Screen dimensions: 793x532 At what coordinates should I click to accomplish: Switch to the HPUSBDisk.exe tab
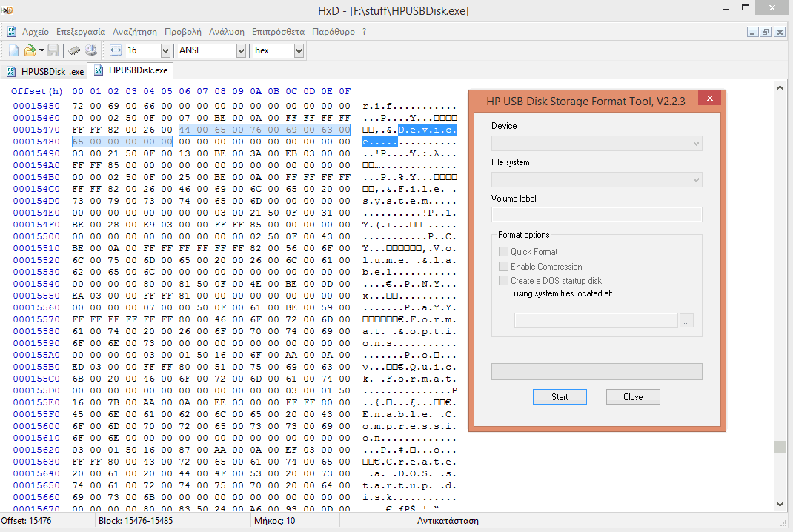tap(130, 70)
